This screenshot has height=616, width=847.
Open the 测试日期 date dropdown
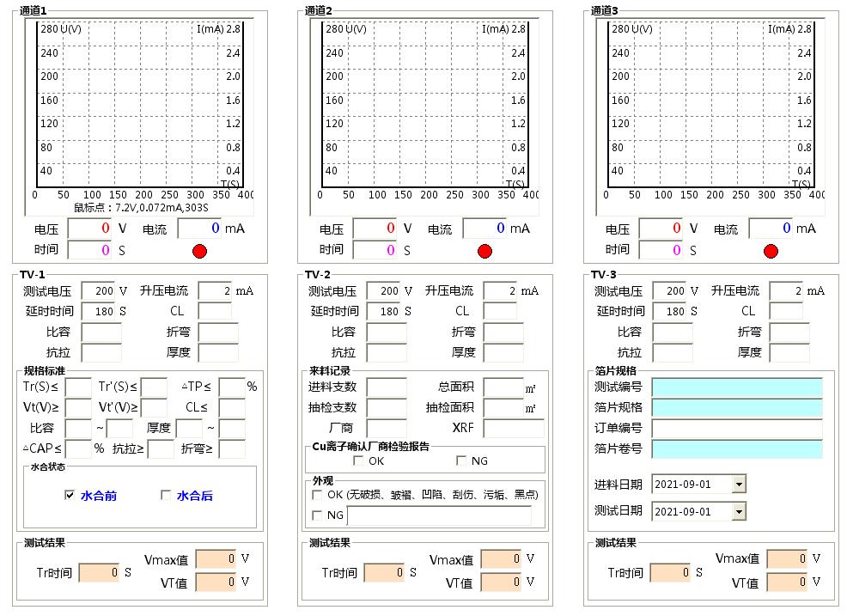coord(739,512)
